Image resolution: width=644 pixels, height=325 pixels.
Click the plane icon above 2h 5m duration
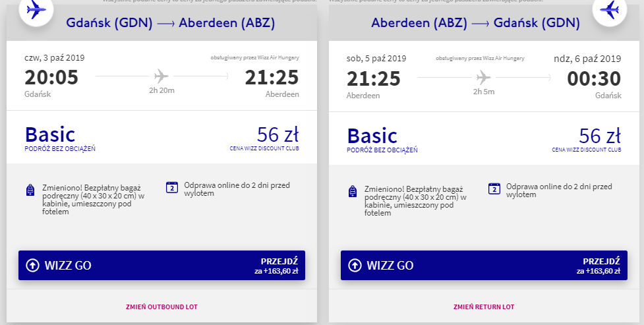(484, 76)
